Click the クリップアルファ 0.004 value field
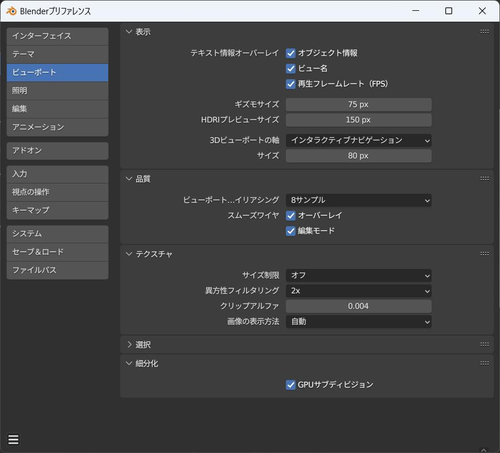This screenshot has width=500, height=453. tap(359, 306)
